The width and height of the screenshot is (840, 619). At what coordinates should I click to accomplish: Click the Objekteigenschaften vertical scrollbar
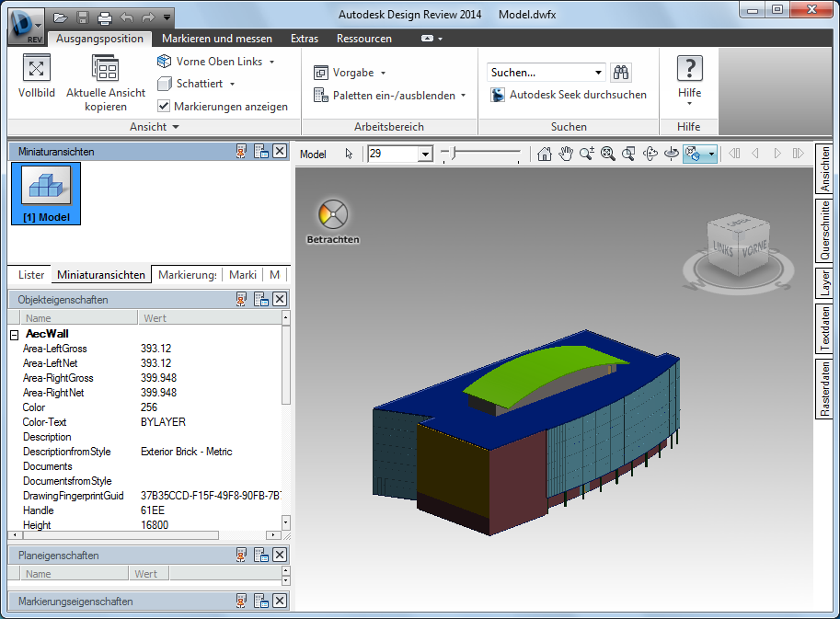[x=286, y=364]
